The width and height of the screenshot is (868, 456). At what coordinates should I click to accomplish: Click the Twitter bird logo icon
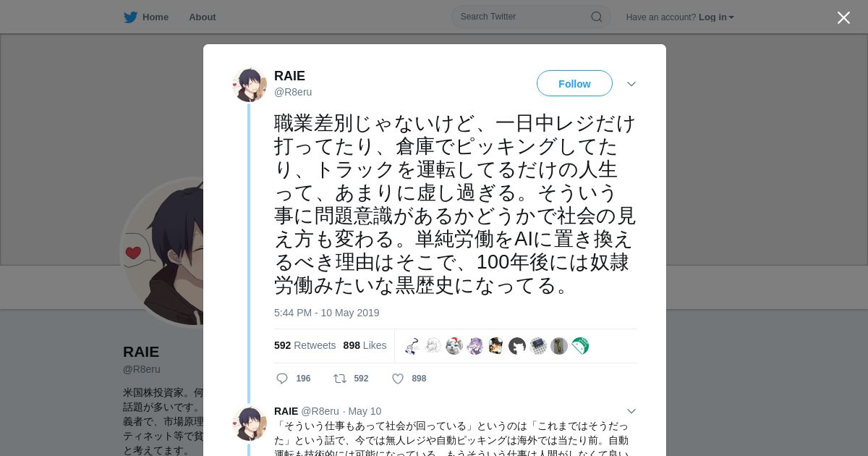point(130,17)
